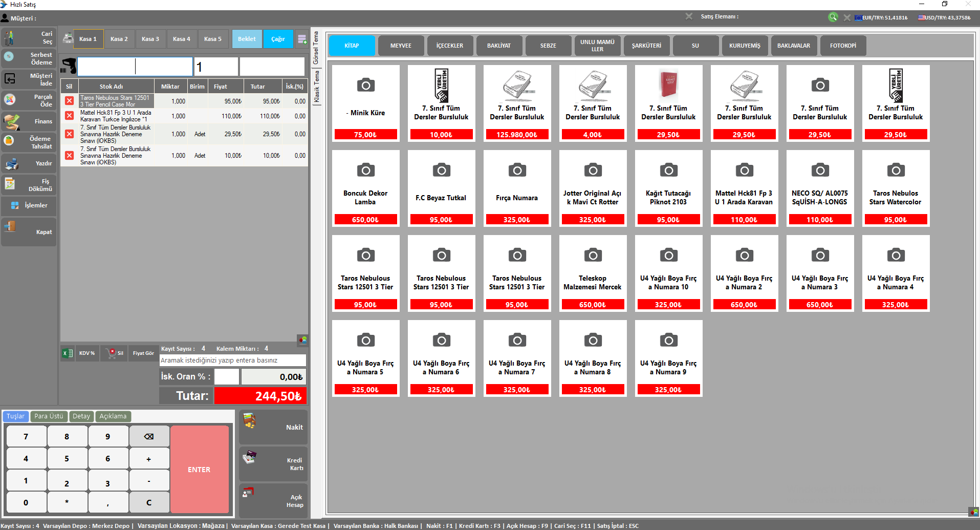Click the barcode scanner icon
The width and height of the screenshot is (980, 530).
click(68, 66)
